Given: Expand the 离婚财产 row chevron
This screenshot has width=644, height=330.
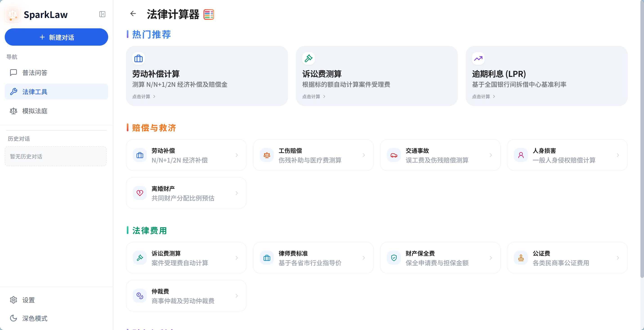Looking at the screenshot, I should click(237, 193).
